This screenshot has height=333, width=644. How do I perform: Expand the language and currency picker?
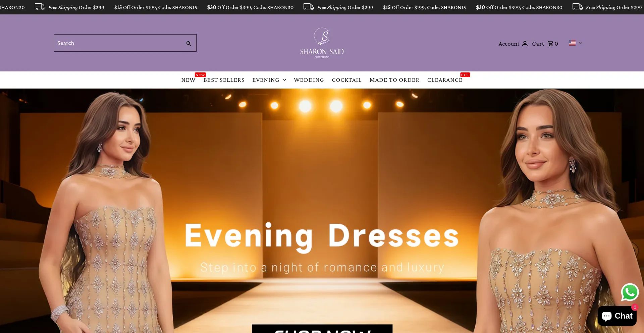pos(575,43)
